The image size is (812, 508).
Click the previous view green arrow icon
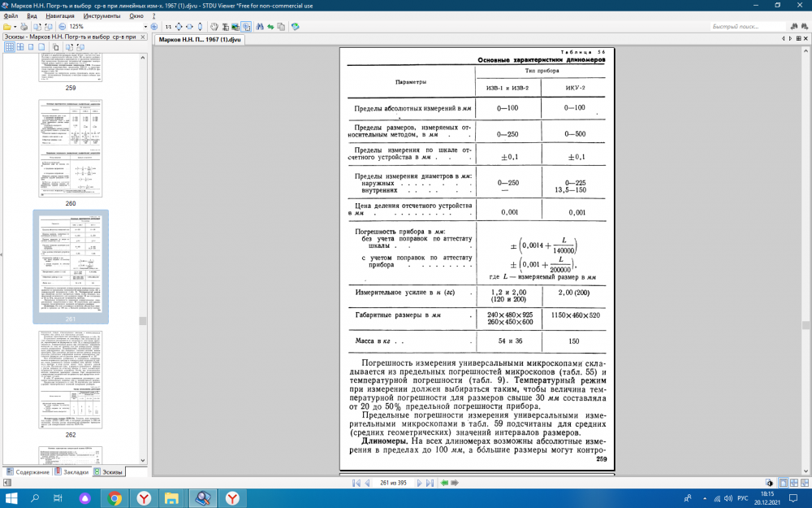click(270, 28)
